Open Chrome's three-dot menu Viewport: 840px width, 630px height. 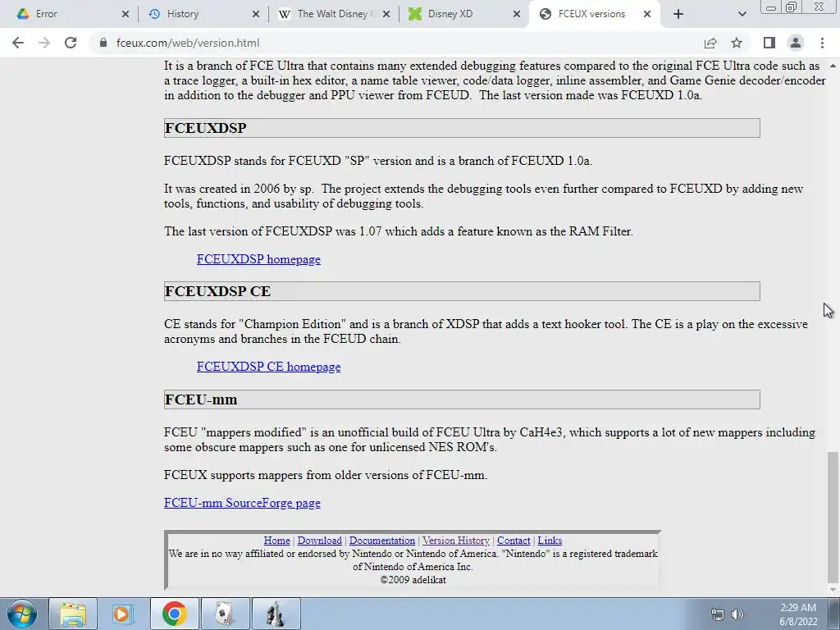click(x=822, y=43)
